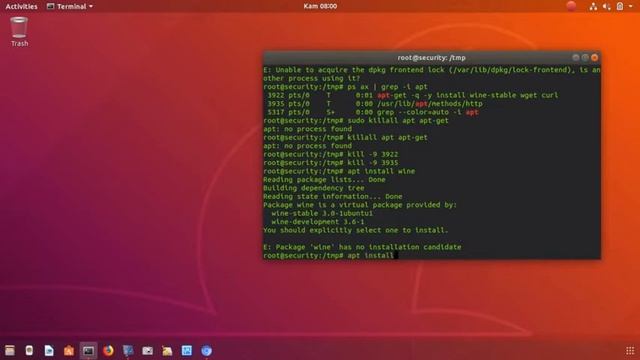Open the Activities overview
Image resolution: width=640 pixels, height=360 pixels.
click(x=21, y=6)
